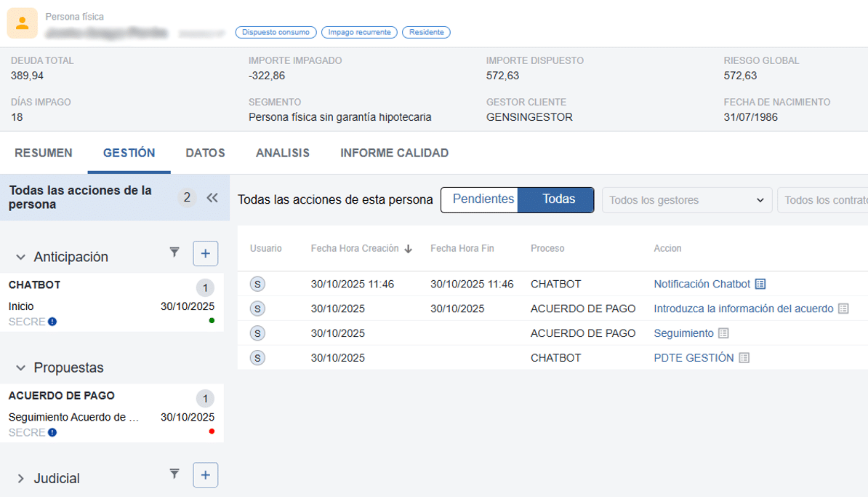Open detail icon next to Notificación Chatbot
The image size is (868, 497).
pyautogui.click(x=760, y=284)
